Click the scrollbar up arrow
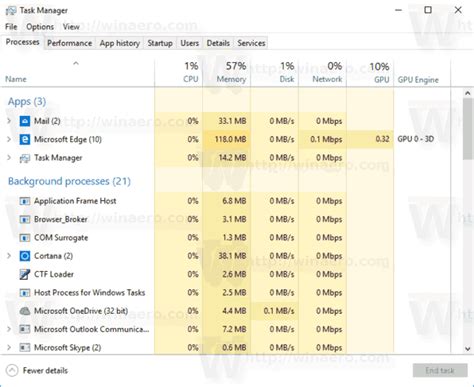Screen dimensions: 474x387 pos(468,93)
